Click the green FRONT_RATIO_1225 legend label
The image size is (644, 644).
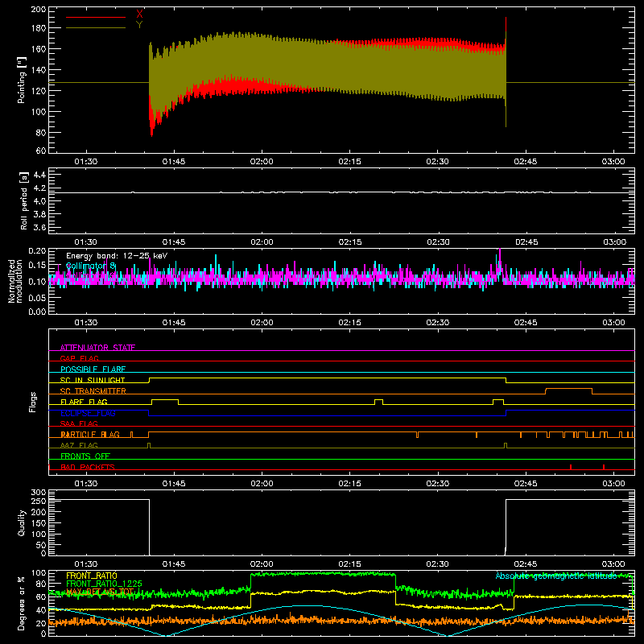click(x=104, y=584)
